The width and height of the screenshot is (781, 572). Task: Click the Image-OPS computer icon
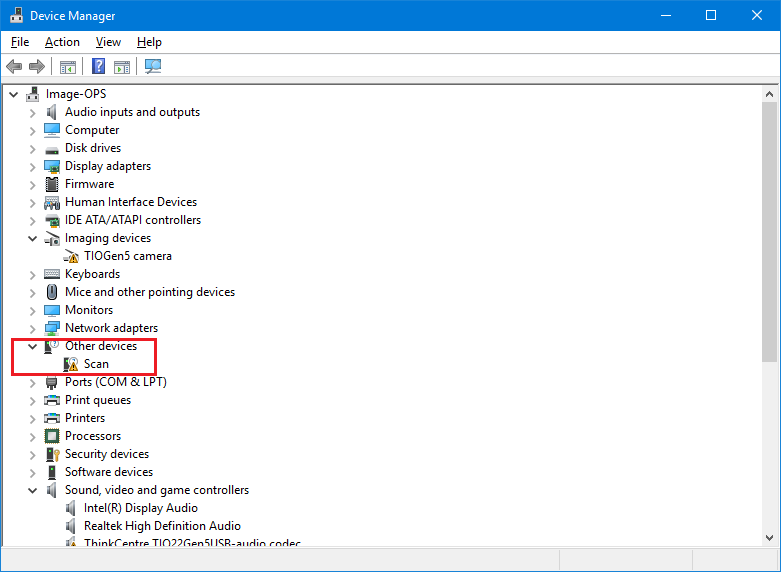coord(33,94)
